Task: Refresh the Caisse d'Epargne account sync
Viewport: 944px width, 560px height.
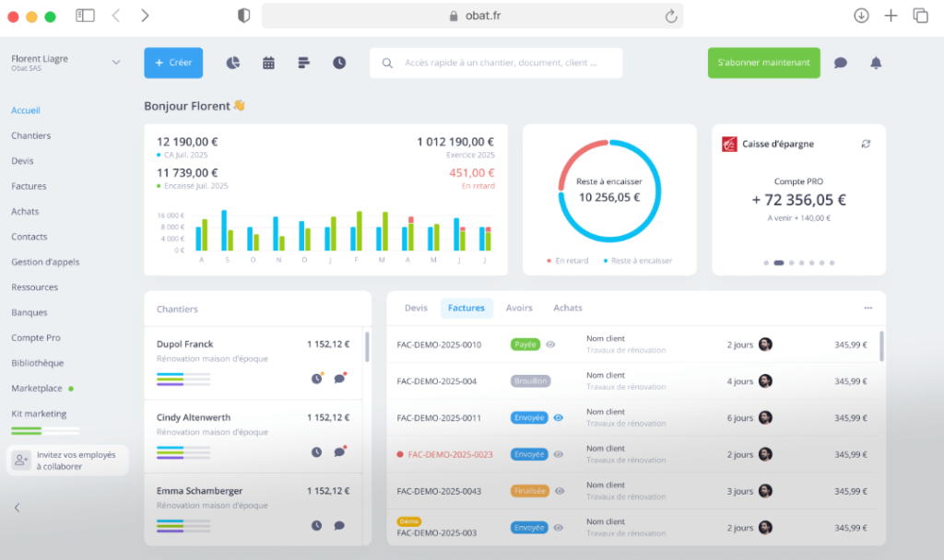Action: tap(865, 145)
